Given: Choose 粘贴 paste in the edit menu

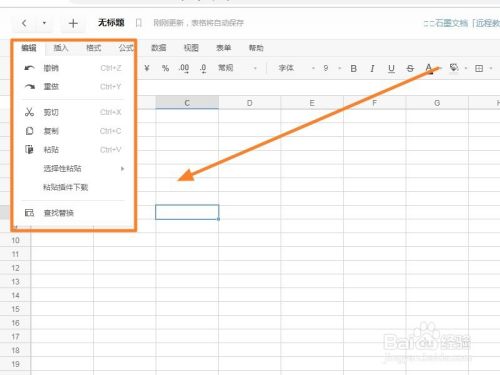Looking at the screenshot, I should pyautogui.click(x=73, y=150).
